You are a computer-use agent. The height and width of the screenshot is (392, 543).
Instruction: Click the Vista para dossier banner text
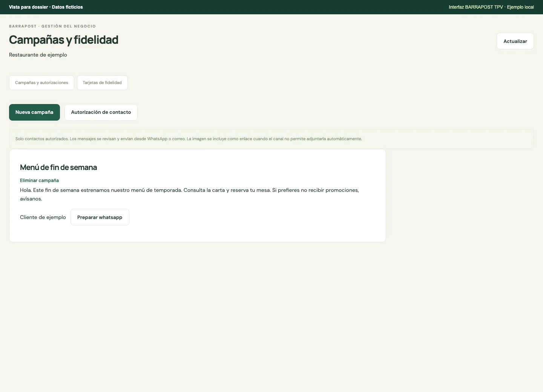pyautogui.click(x=46, y=7)
